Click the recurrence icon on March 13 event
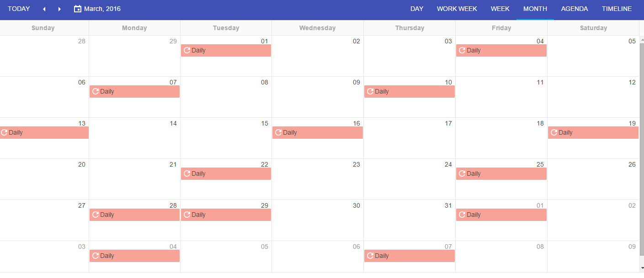This screenshot has height=278, width=644. 4,132
